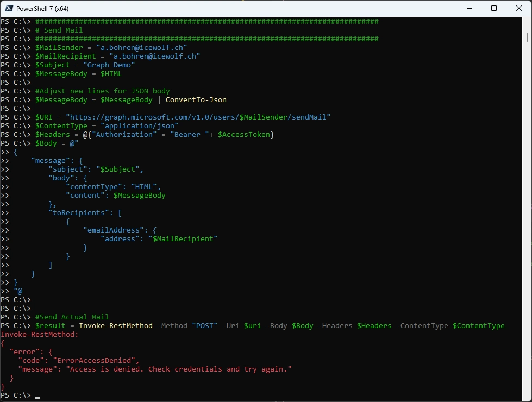The height and width of the screenshot is (402, 532).
Task: Click the blinking cursor at the last prompt
Action: (x=37, y=398)
